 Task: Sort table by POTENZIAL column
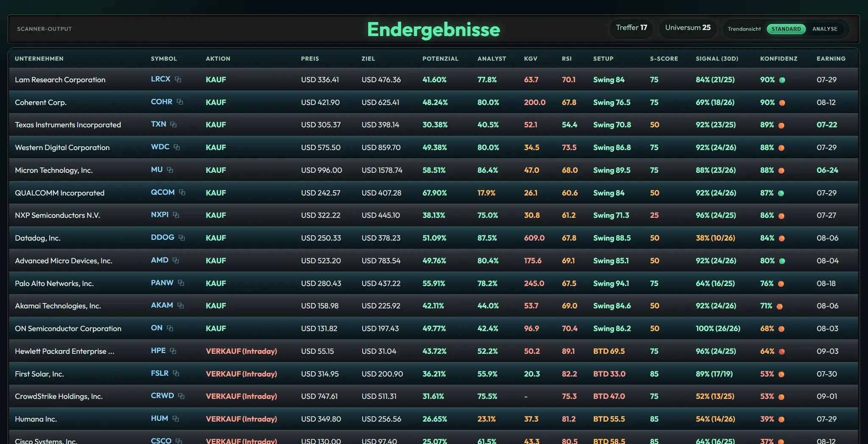(x=440, y=58)
